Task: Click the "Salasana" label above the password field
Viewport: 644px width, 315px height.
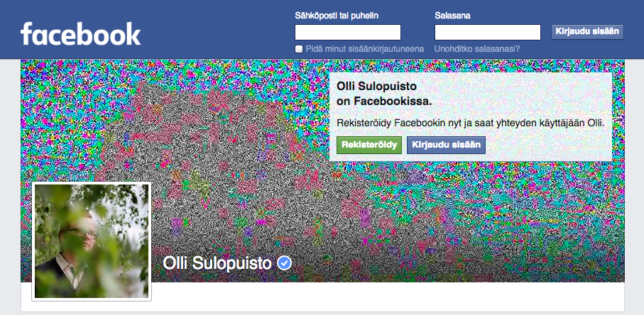Action: pyautogui.click(x=452, y=16)
